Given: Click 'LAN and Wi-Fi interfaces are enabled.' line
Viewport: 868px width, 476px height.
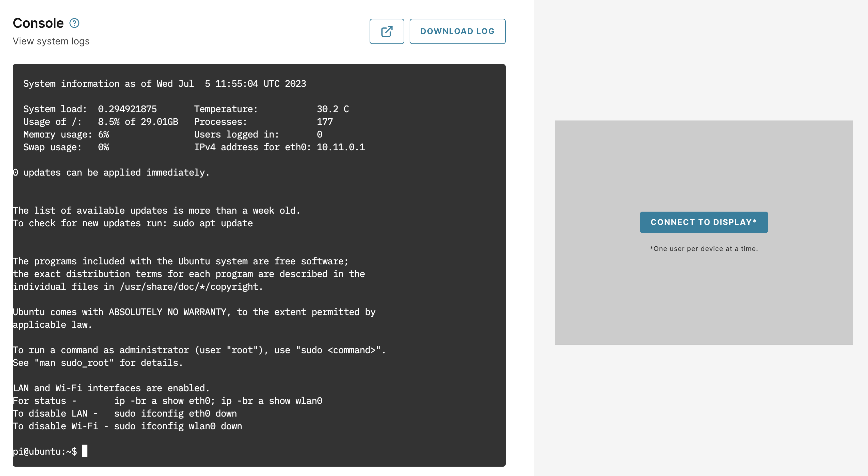Looking at the screenshot, I should pos(111,388).
